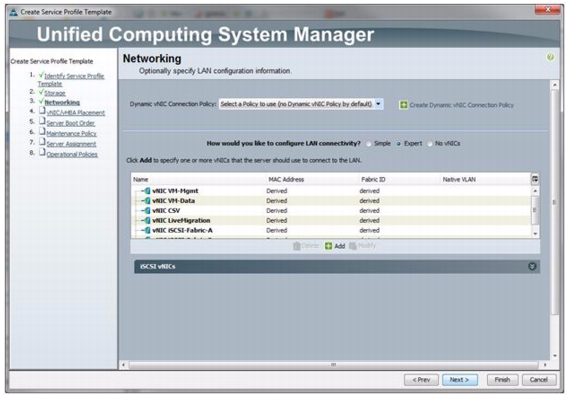The height and width of the screenshot is (398, 576).
Task: Select the vNIC VM-Mgmt row name
Action: 175,191
